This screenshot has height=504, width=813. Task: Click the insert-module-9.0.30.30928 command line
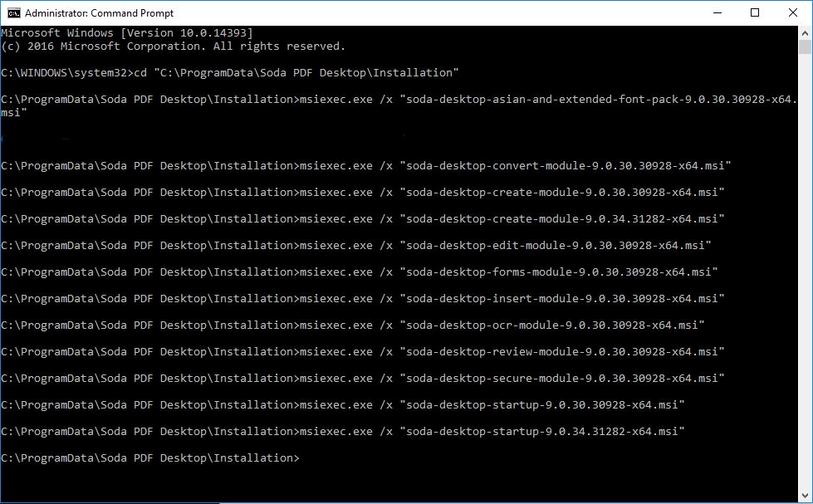pos(362,298)
